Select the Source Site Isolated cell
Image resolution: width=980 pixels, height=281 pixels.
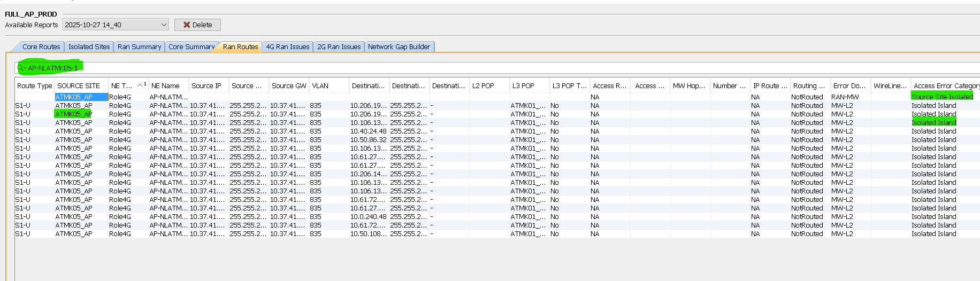click(x=942, y=97)
